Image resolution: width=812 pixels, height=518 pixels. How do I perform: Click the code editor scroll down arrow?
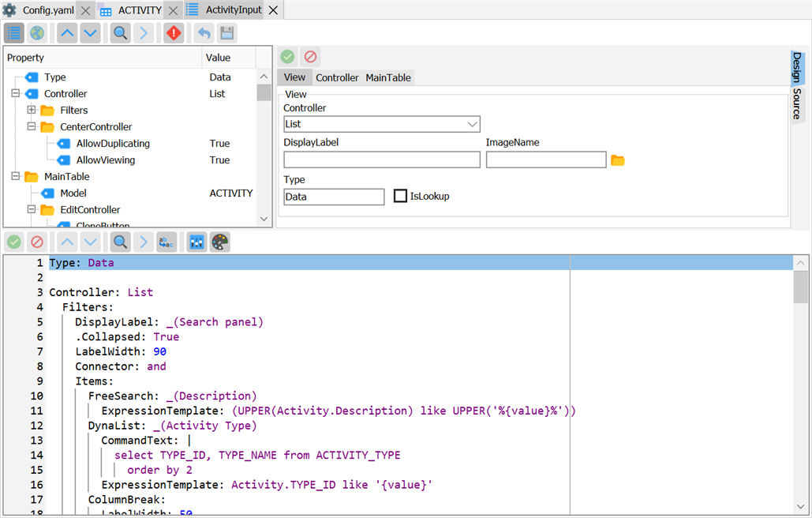coord(801,507)
